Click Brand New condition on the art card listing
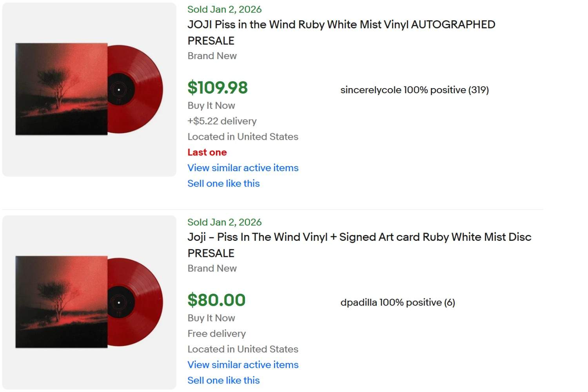The image size is (588, 392). [x=212, y=268]
